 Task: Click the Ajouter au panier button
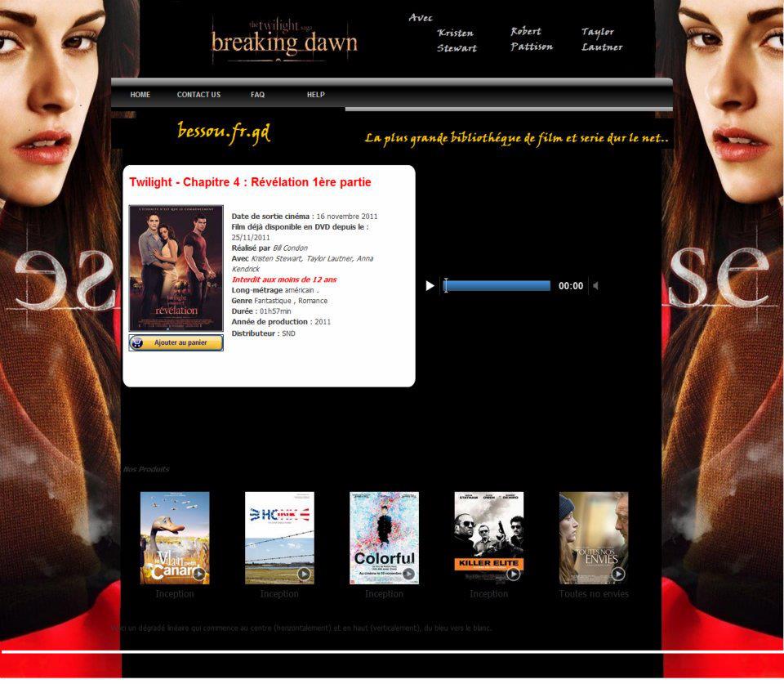[x=176, y=342]
